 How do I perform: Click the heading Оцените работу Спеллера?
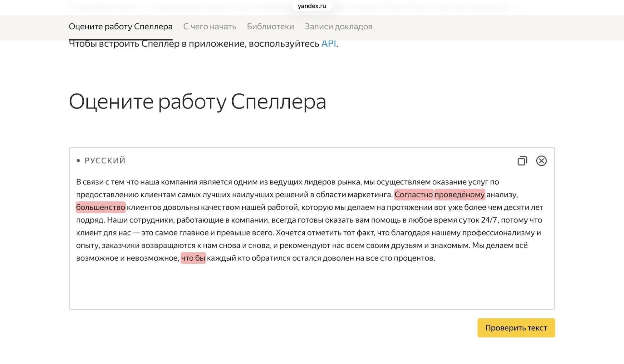coord(197,102)
